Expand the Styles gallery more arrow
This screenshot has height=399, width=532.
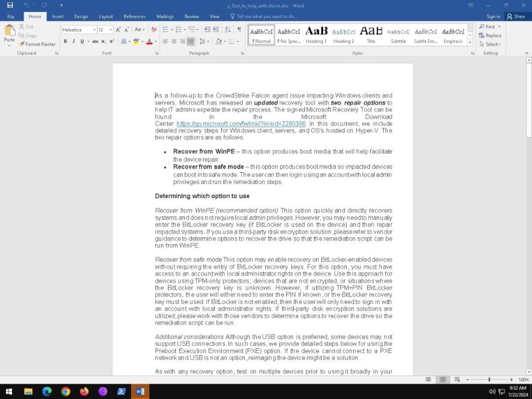(x=470, y=42)
